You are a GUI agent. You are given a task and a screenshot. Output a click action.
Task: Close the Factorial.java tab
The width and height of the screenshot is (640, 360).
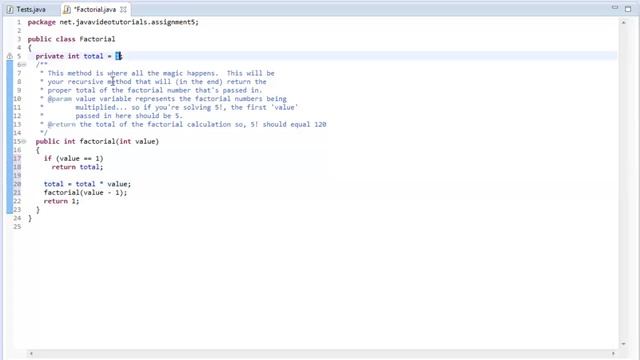[123, 9]
